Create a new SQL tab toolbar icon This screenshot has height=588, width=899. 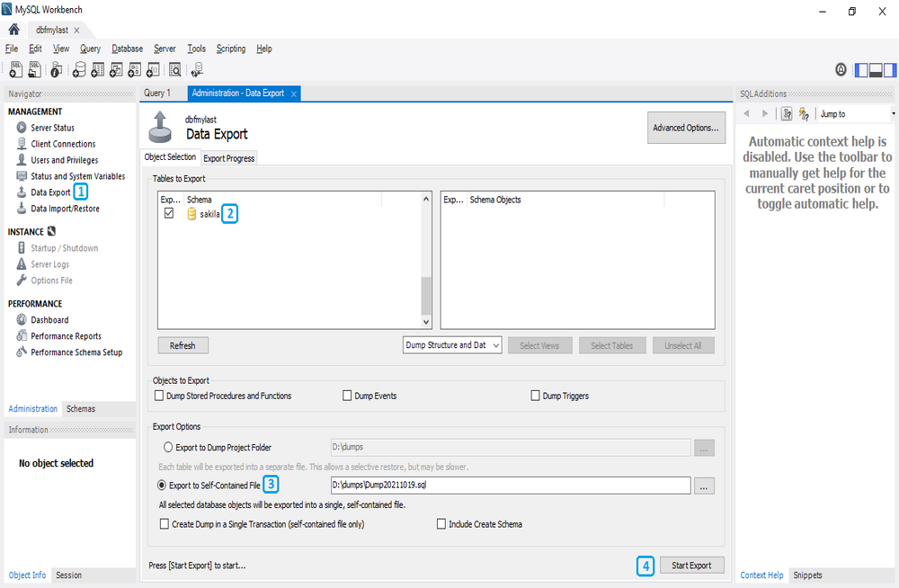coord(16,69)
